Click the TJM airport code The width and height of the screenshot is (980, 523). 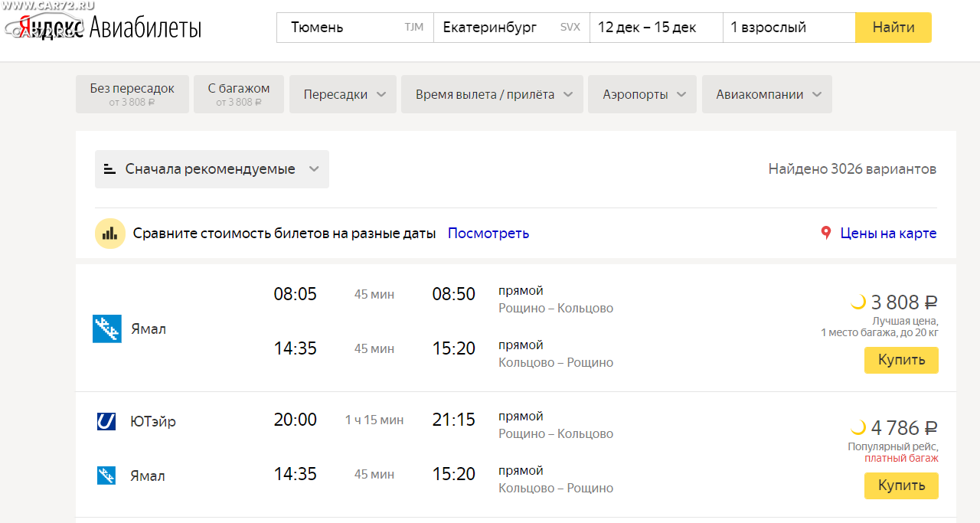[x=414, y=28]
